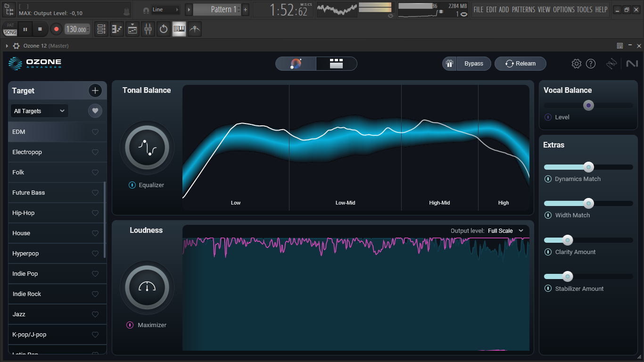This screenshot has width=644, height=362.
Task: Pause playback button
Action: pos(25,29)
